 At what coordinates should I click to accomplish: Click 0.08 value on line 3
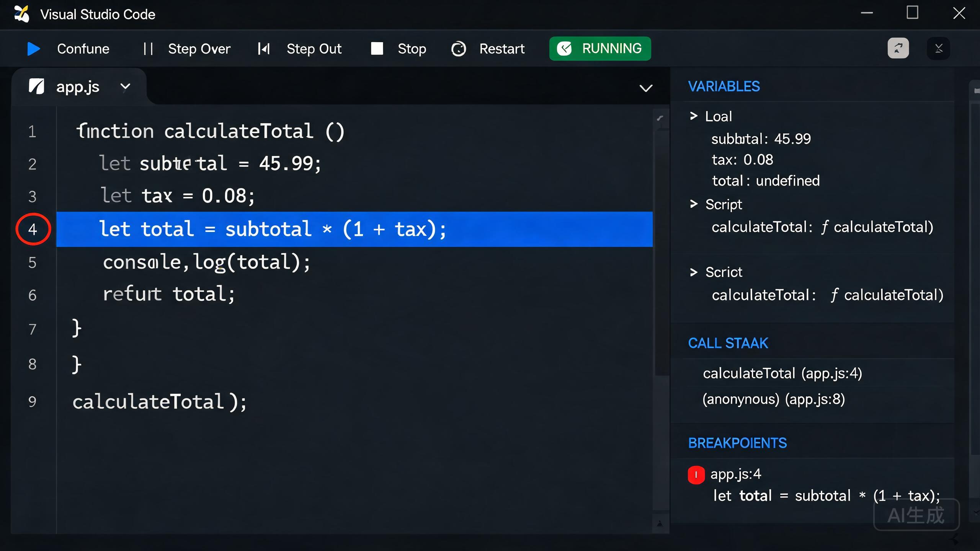pyautogui.click(x=224, y=196)
